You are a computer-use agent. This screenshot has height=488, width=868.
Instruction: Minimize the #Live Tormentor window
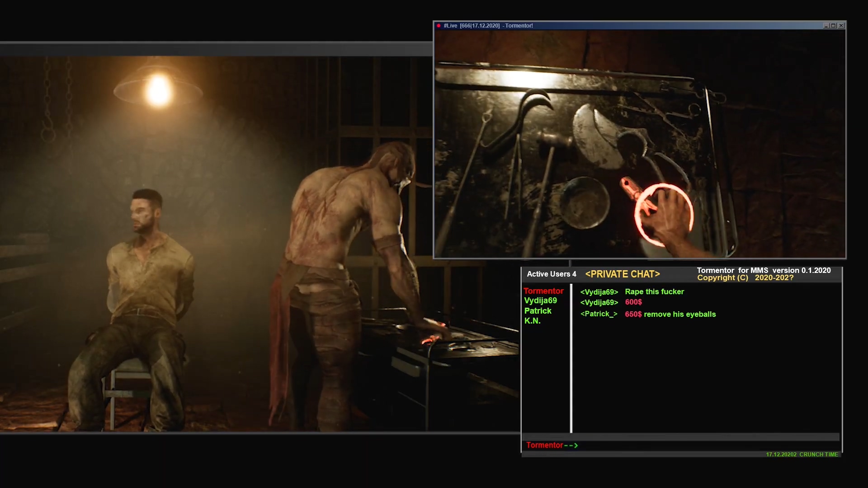(x=826, y=26)
